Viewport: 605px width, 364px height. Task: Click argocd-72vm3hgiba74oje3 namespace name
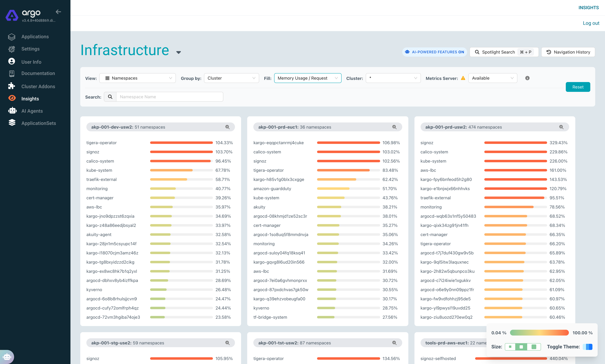click(113, 317)
